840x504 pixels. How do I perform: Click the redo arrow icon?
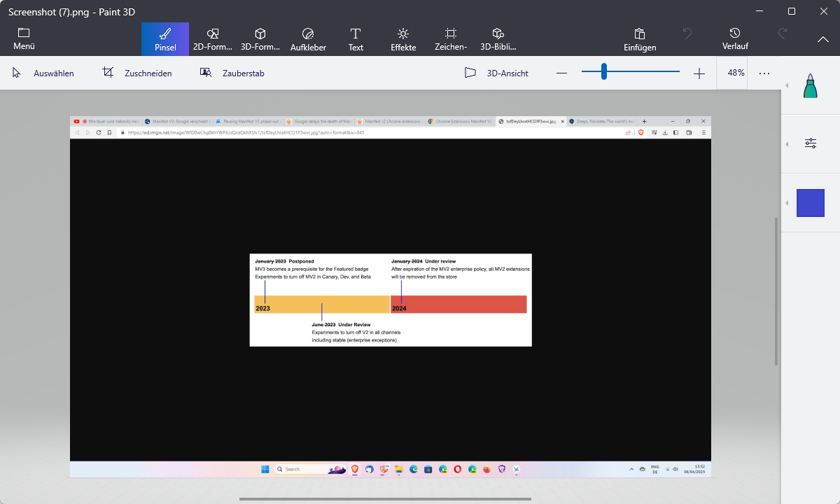[783, 33]
